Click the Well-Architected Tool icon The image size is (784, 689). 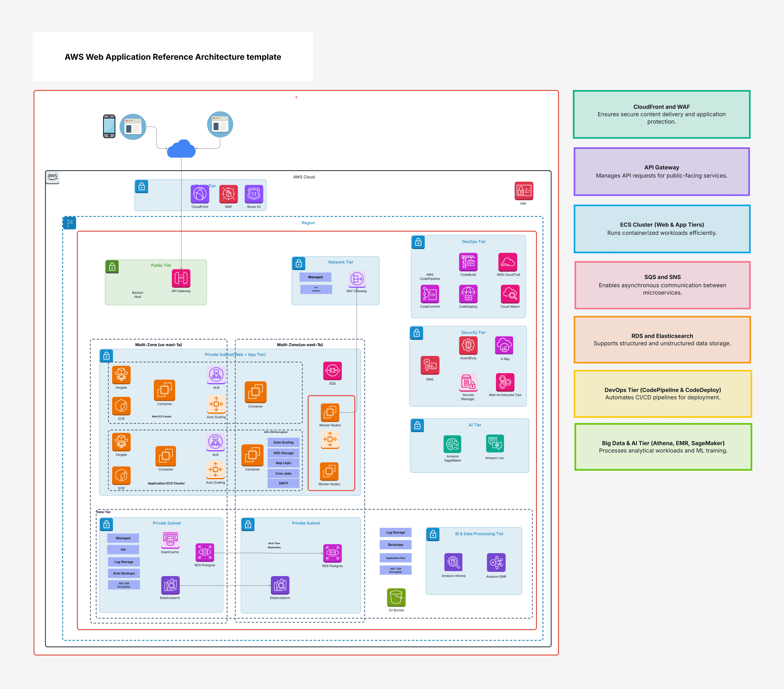505,382
